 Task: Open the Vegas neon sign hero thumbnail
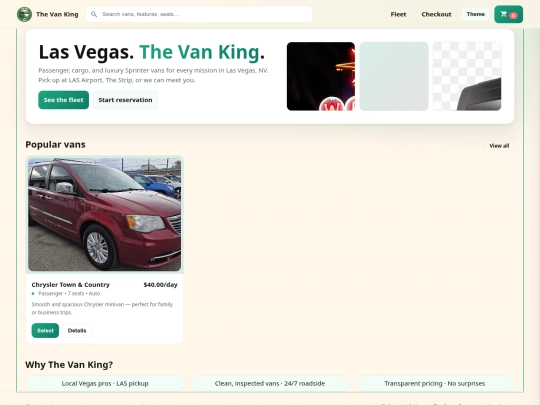[321, 76]
